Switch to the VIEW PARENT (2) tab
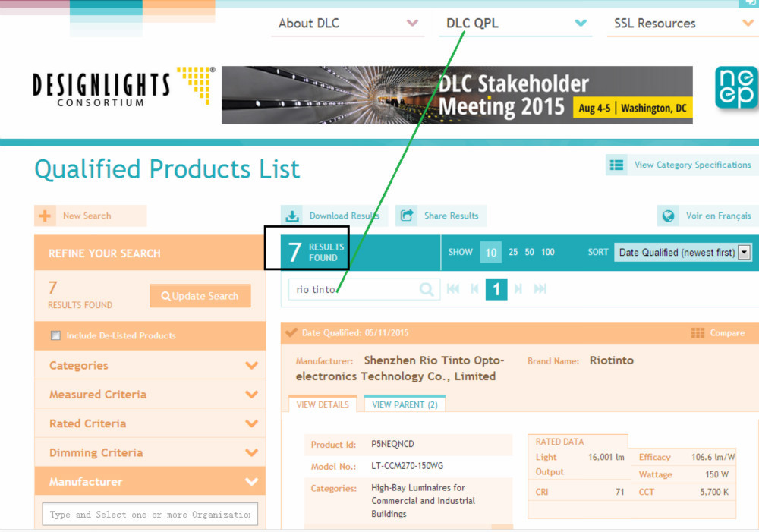The width and height of the screenshot is (759, 532). [405, 405]
